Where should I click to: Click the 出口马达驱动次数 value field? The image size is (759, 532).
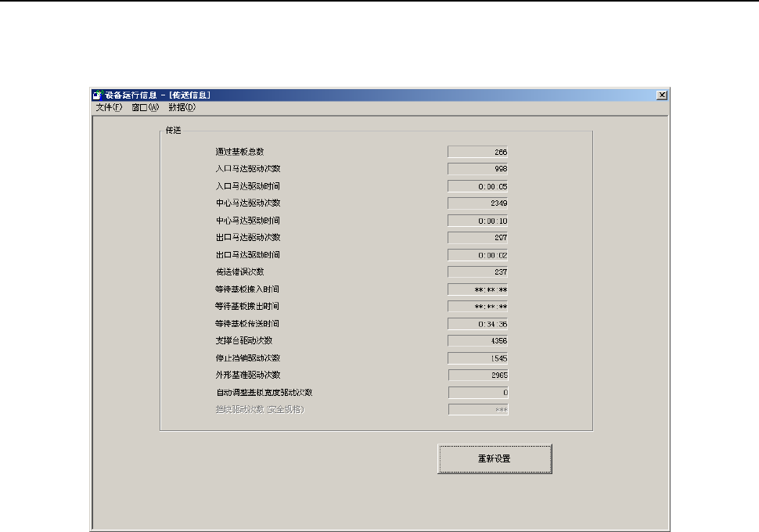click(478, 238)
